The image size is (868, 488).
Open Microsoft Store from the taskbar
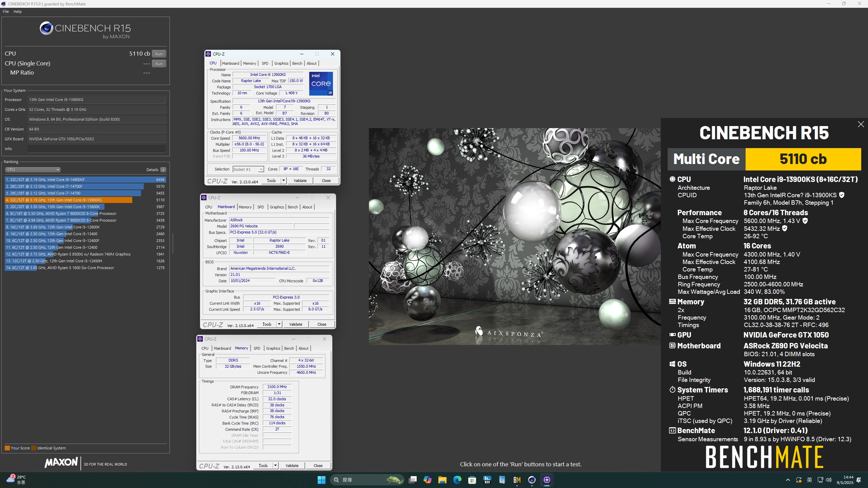click(x=472, y=480)
